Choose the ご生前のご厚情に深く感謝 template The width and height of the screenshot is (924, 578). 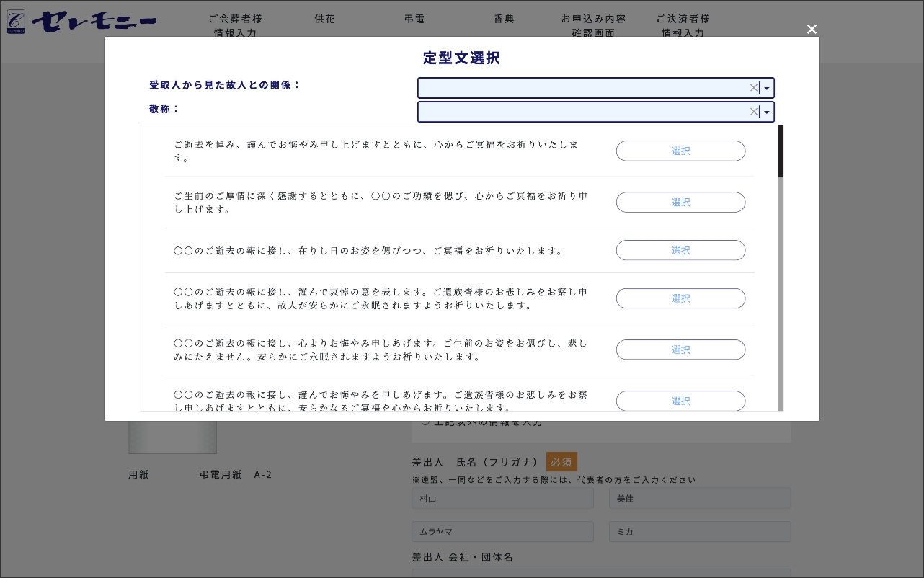tap(680, 203)
